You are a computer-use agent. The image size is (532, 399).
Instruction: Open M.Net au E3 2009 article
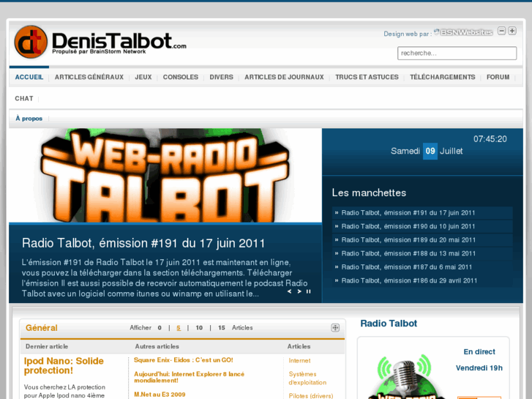(x=160, y=395)
